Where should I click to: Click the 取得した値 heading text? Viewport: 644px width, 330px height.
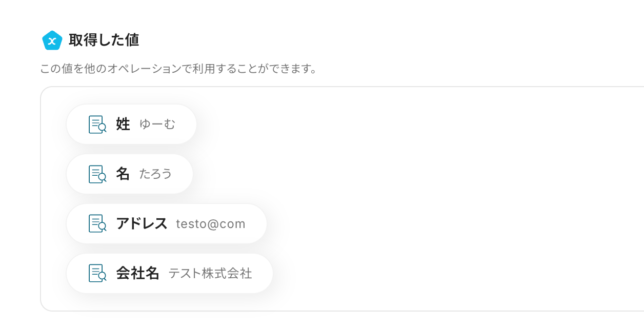[x=104, y=40]
